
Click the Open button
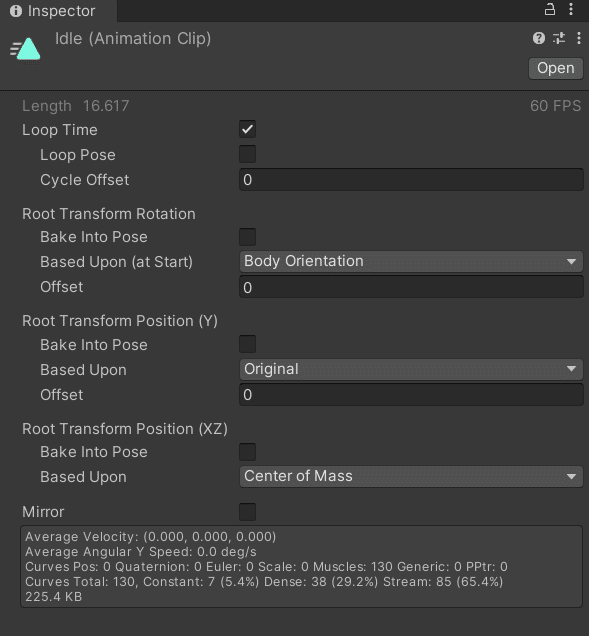(x=556, y=68)
